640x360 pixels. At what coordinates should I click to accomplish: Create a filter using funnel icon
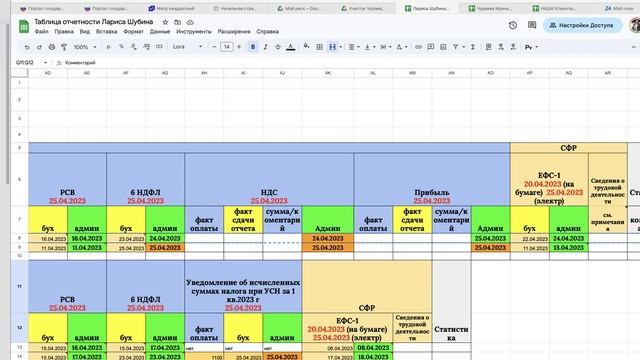[x=456, y=47]
